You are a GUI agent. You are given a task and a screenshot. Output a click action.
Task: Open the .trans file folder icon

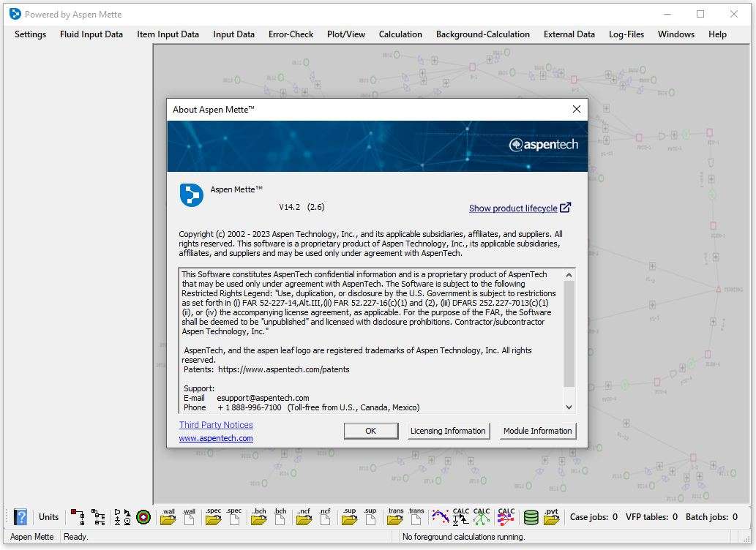[395, 517]
